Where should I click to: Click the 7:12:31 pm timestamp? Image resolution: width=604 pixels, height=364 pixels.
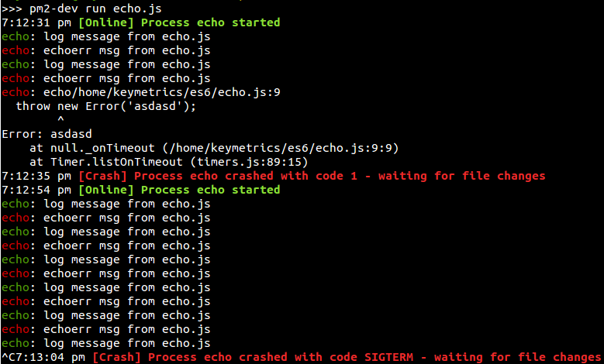36,22
